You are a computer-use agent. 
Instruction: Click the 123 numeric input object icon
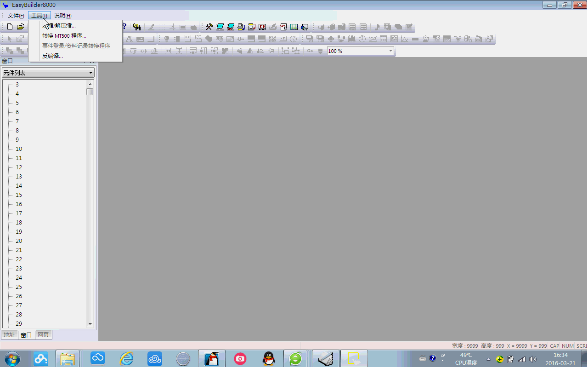point(198,39)
